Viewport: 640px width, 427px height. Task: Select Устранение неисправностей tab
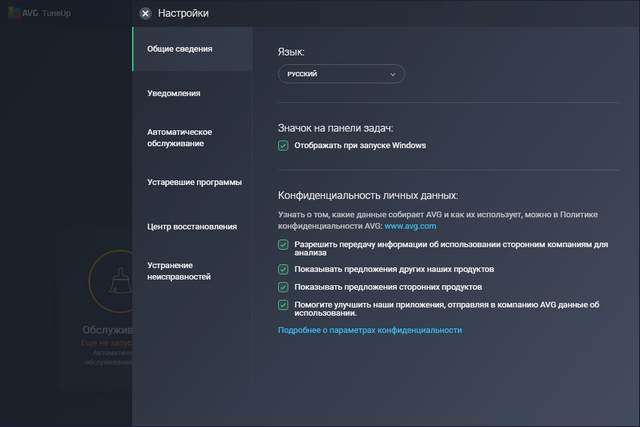pos(179,270)
